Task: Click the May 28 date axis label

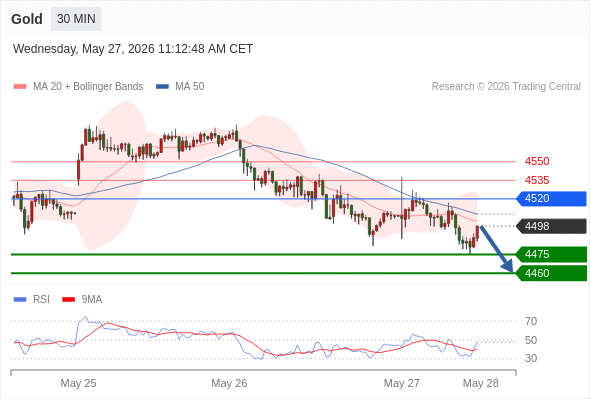Action: (481, 383)
